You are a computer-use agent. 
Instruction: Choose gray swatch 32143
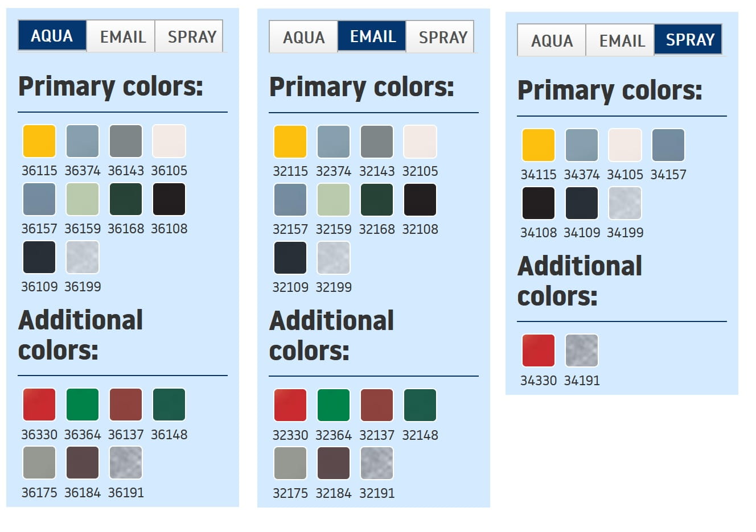coord(377,142)
